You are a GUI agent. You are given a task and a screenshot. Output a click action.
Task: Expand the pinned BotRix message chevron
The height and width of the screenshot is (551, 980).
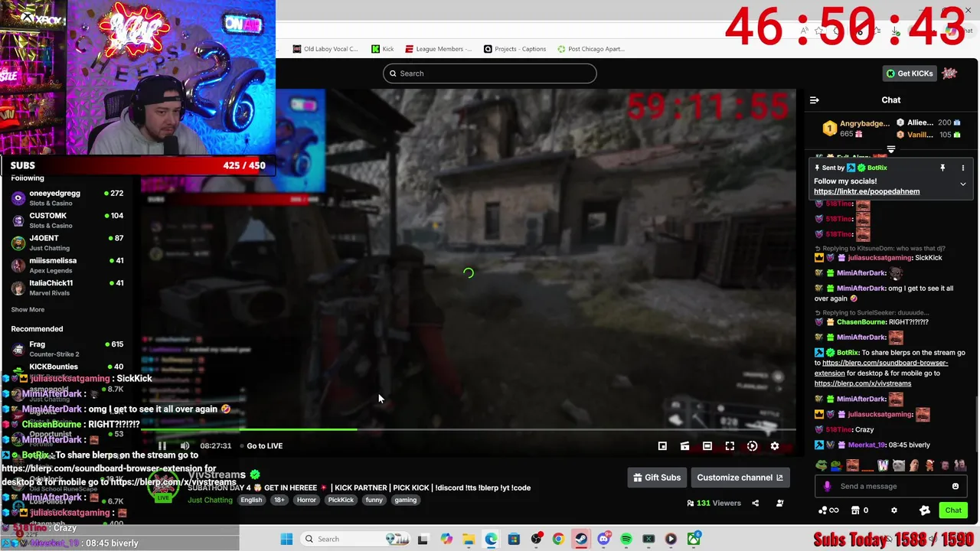pyautogui.click(x=962, y=184)
